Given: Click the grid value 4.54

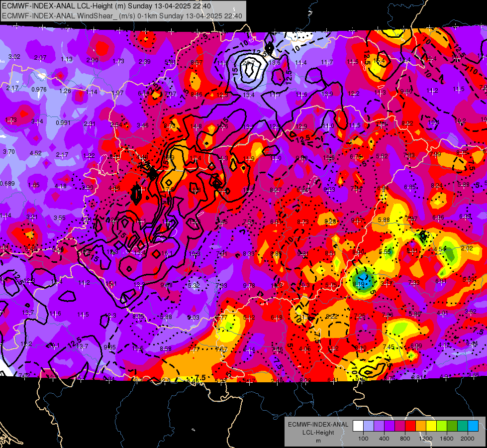Looking at the screenshot, I should (x=440, y=249).
